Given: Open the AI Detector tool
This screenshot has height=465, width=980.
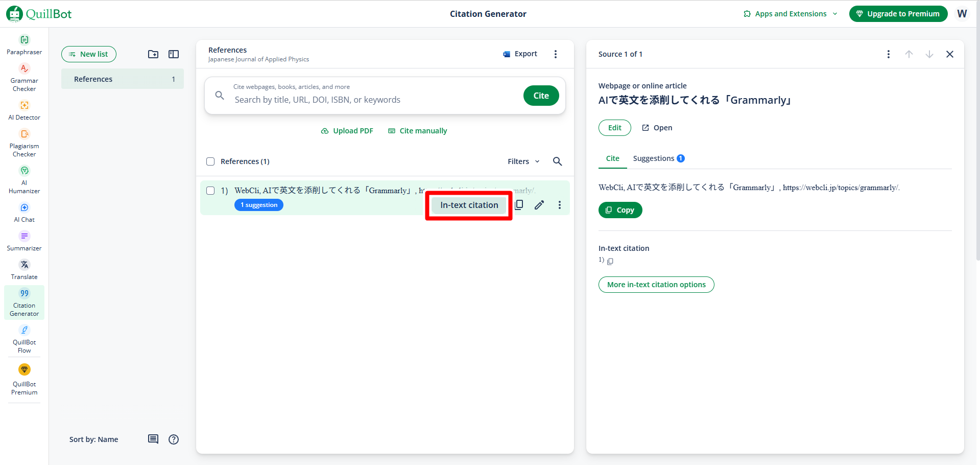Looking at the screenshot, I should [x=24, y=110].
